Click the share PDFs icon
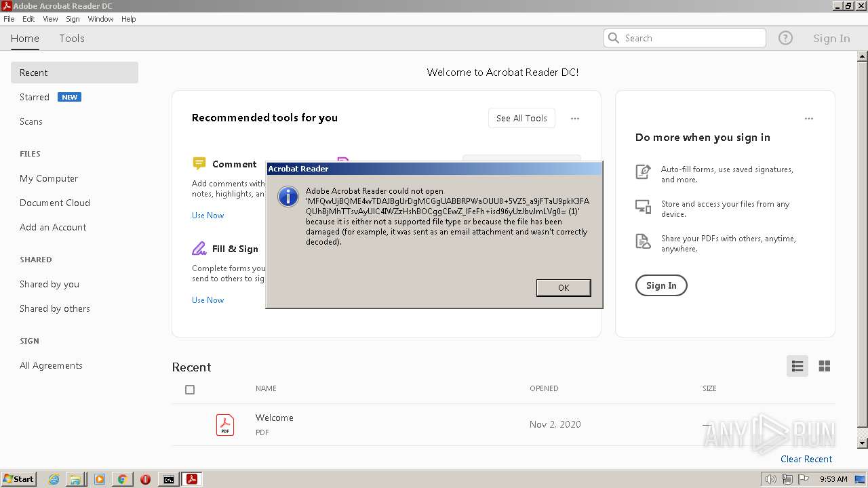Viewport: 868px width, 488px height. point(643,241)
